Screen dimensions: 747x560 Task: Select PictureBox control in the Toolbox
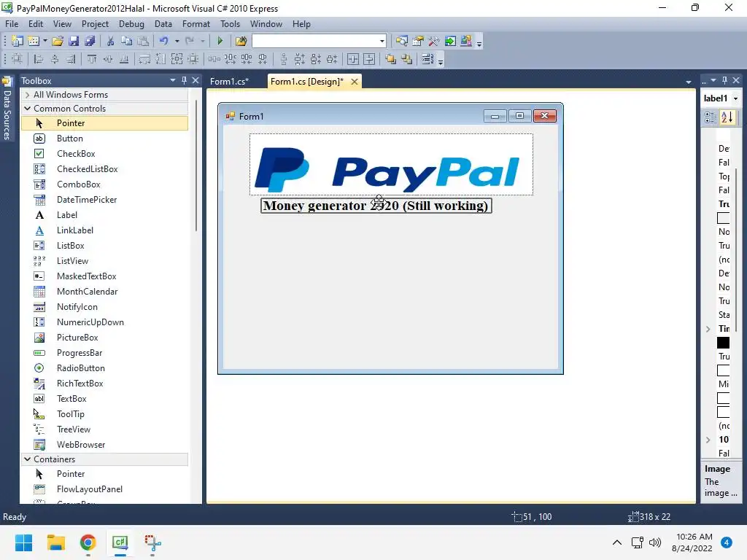point(105,338)
